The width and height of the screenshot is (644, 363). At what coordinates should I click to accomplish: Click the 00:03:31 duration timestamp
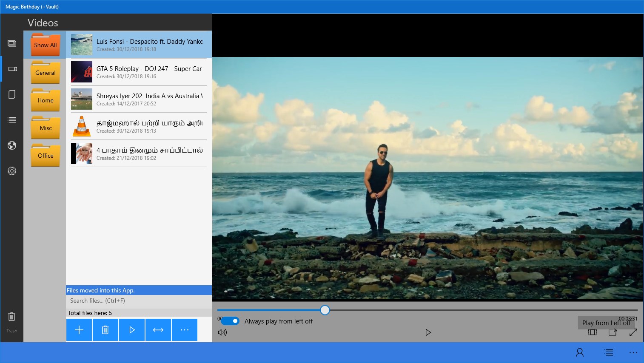coord(628,318)
